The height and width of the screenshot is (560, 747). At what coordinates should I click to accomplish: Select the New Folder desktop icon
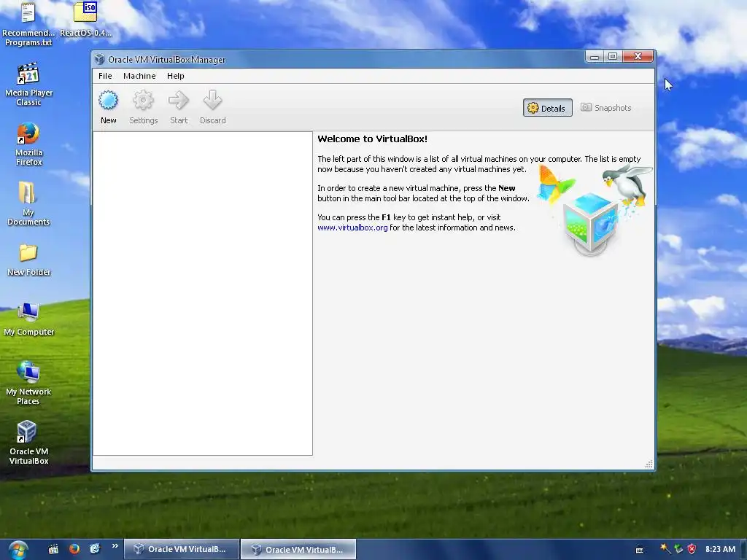(x=28, y=260)
